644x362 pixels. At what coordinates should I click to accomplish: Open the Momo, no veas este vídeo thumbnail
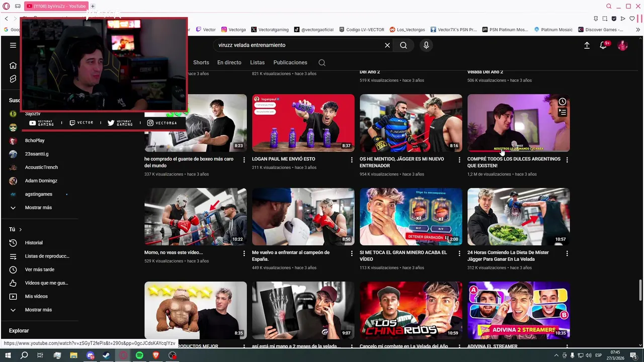coord(196,217)
